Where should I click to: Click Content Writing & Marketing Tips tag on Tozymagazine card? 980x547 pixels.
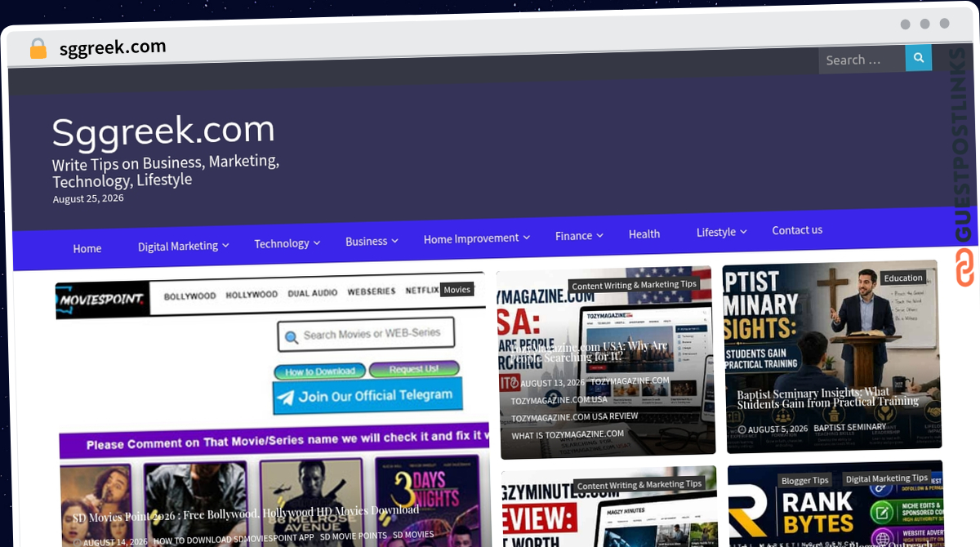[x=635, y=285]
